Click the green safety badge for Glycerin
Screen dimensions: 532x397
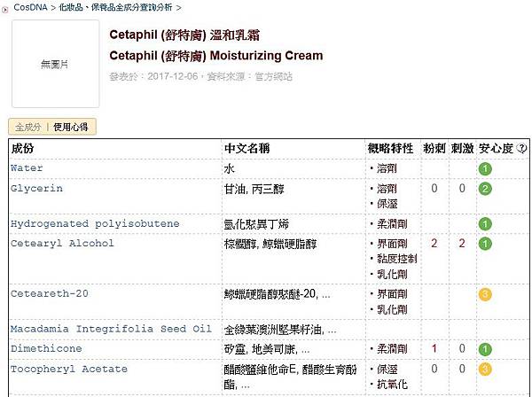point(485,189)
